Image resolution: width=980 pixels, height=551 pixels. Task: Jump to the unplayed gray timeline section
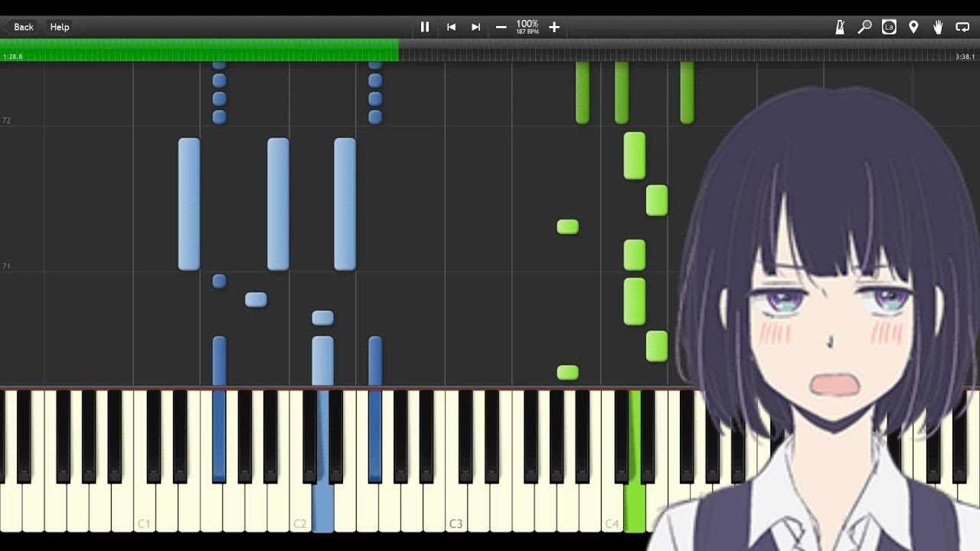(x=674, y=51)
